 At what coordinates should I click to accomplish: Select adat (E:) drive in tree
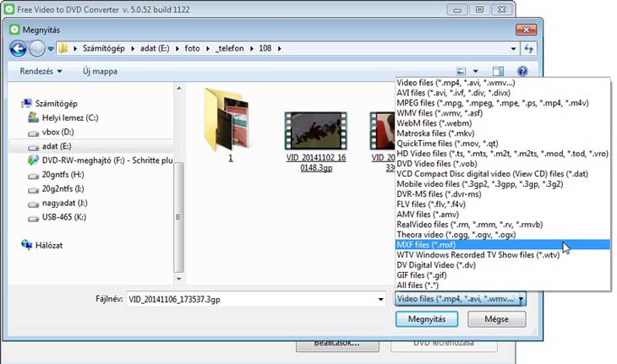click(57, 146)
